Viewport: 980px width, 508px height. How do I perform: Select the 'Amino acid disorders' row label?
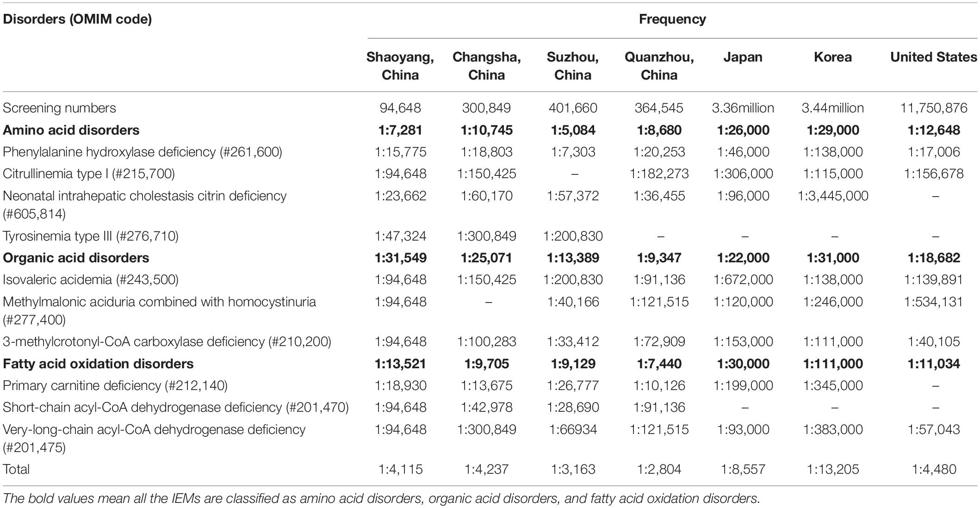pos(71,130)
